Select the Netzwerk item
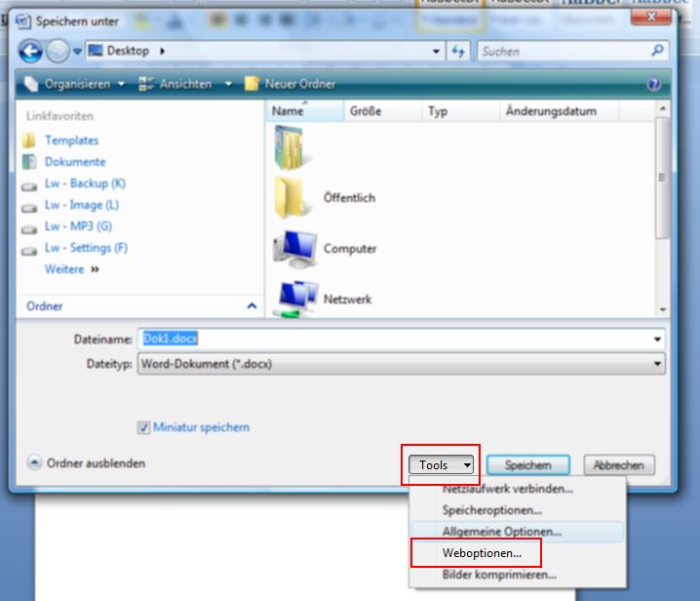This screenshot has width=700, height=601. pos(324,299)
